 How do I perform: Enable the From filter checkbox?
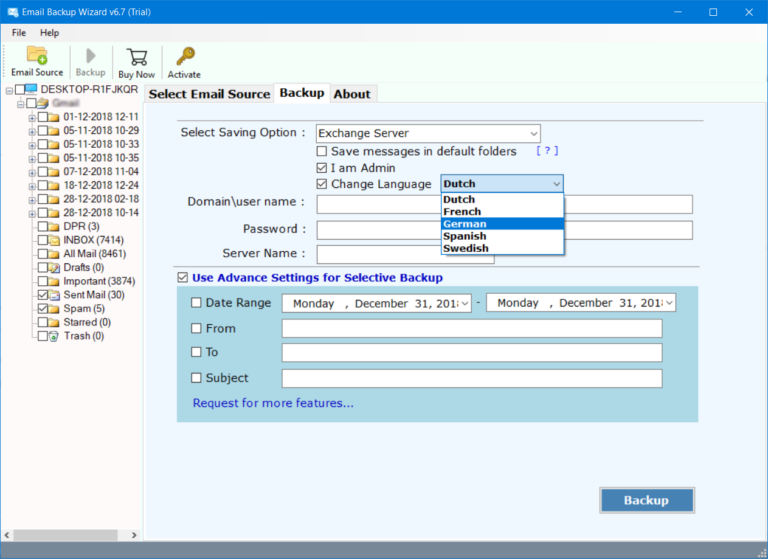point(196,328)
